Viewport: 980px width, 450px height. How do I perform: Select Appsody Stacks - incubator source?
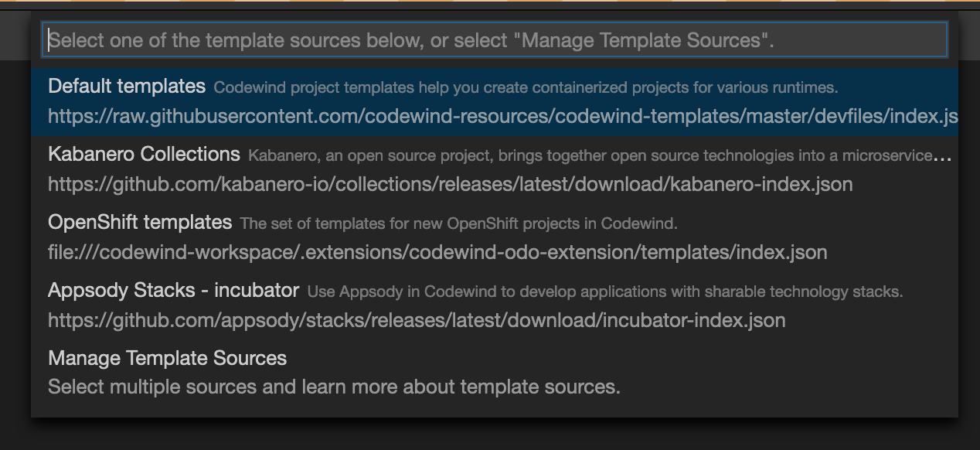pos(173,290)
